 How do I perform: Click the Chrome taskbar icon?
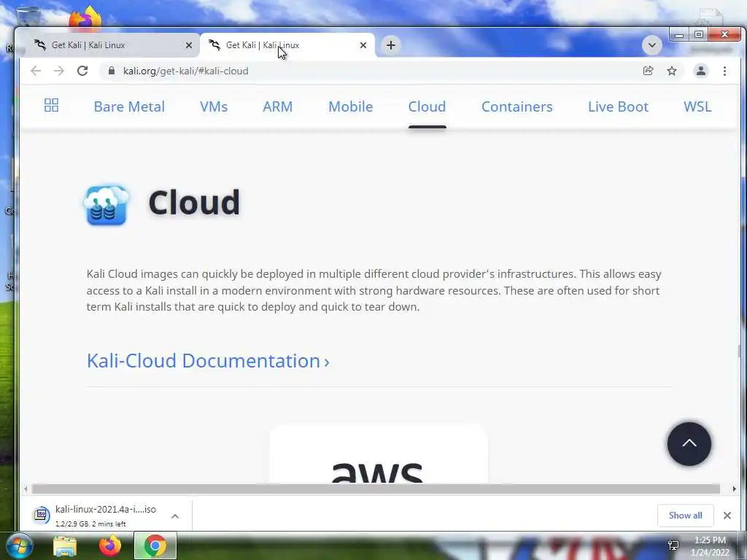(x=155, y=545)
